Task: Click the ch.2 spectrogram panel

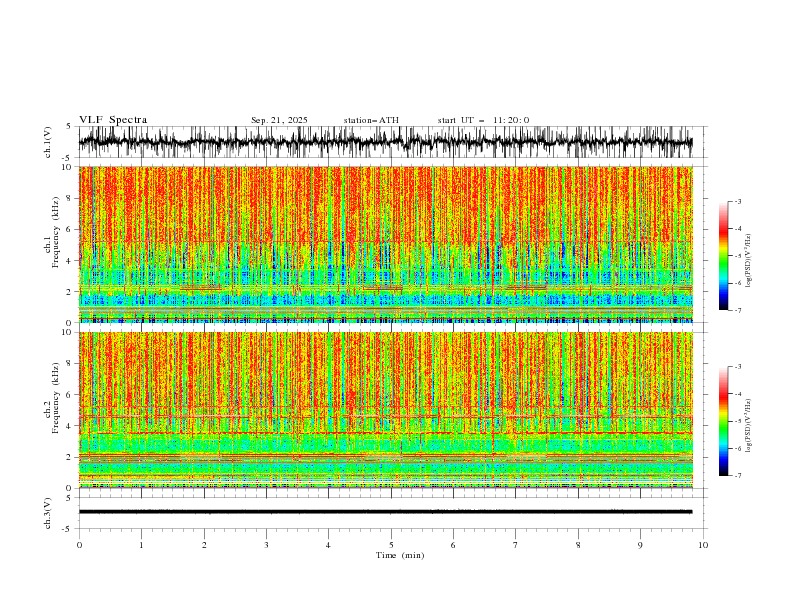Action: tap(385, 410)
